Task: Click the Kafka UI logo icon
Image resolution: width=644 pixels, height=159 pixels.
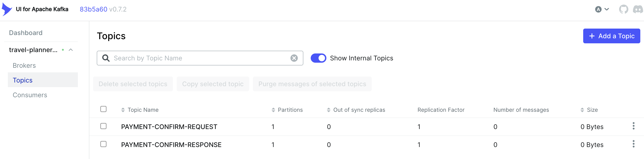Action: coord(7,9)
